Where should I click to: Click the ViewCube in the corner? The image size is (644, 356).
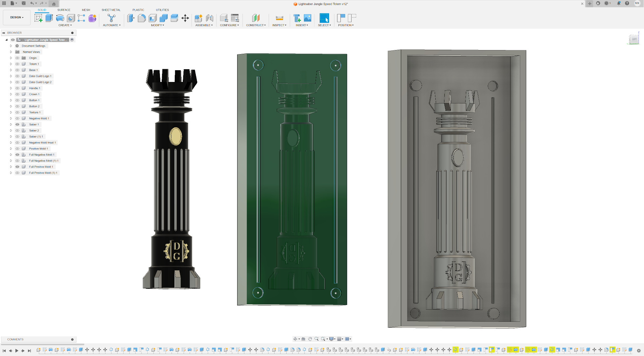point(634,39)
